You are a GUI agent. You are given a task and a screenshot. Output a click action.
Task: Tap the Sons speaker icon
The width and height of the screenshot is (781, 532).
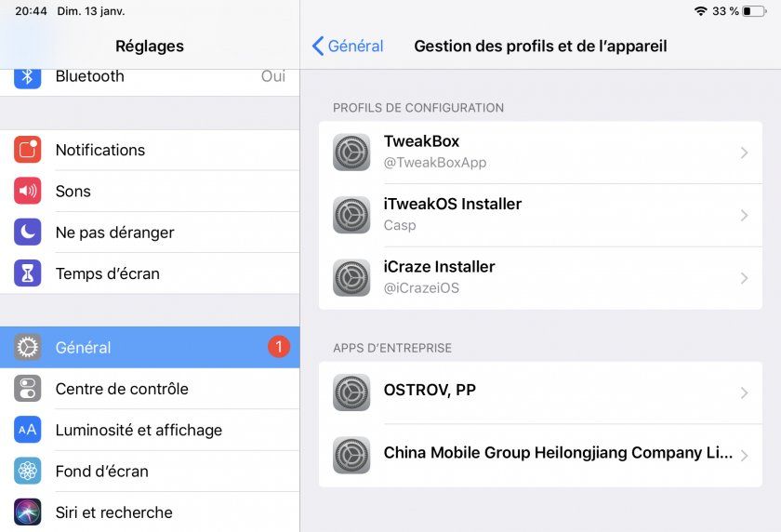(28, 192)
